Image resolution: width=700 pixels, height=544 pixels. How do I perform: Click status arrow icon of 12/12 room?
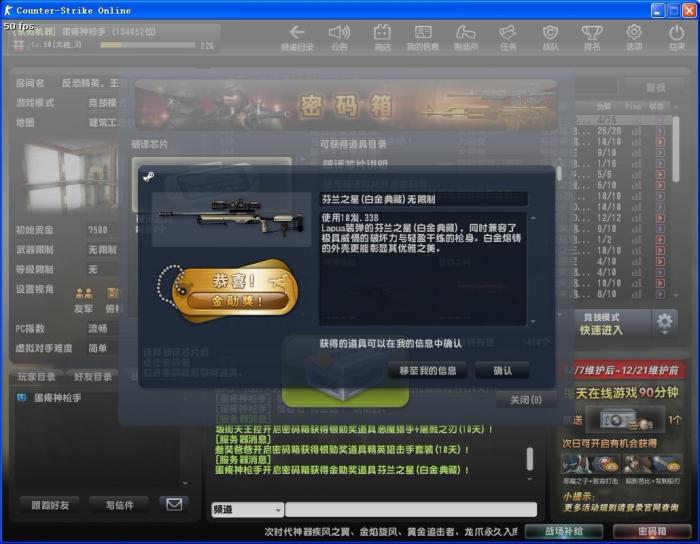click(x=660, y=218)
